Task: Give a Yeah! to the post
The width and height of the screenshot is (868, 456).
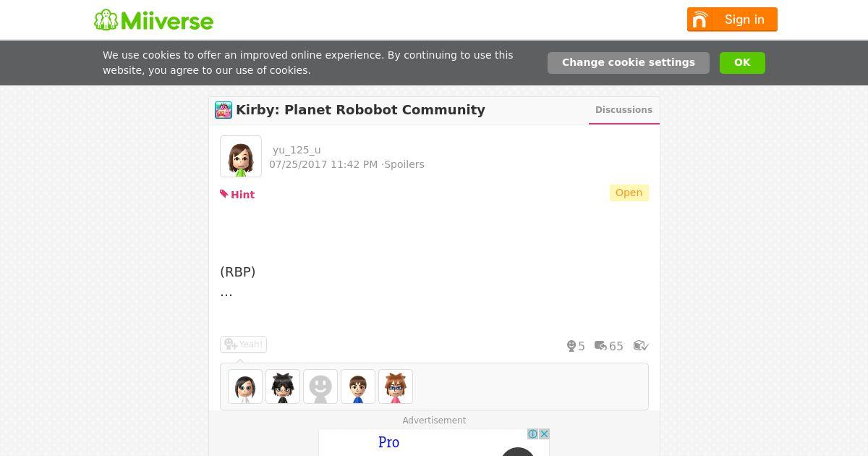Action: (x=243, y=345)
